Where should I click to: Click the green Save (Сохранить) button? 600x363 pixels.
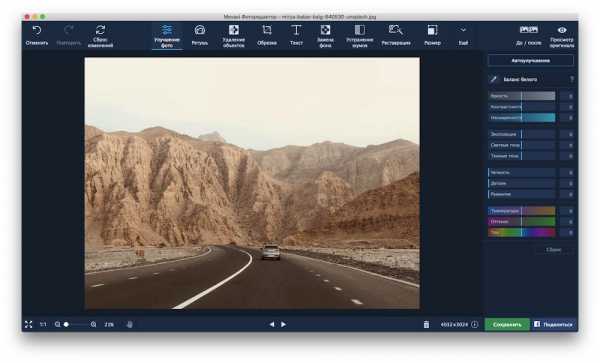point(507,324)
